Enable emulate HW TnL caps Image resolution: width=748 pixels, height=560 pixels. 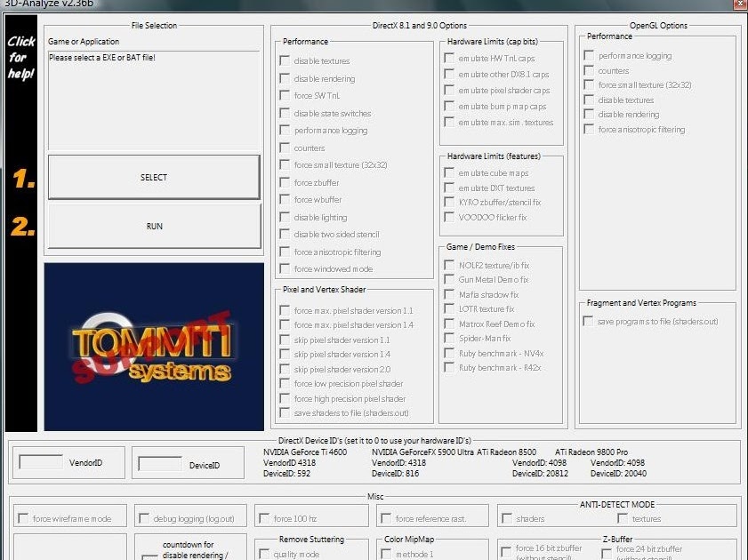pyautogui.click(x=449, y=58)
